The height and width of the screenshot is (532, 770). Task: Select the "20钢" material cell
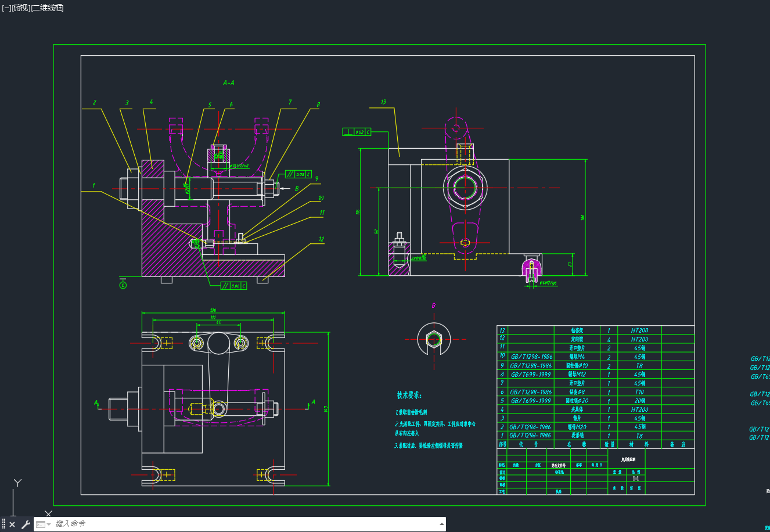(639, 401)
